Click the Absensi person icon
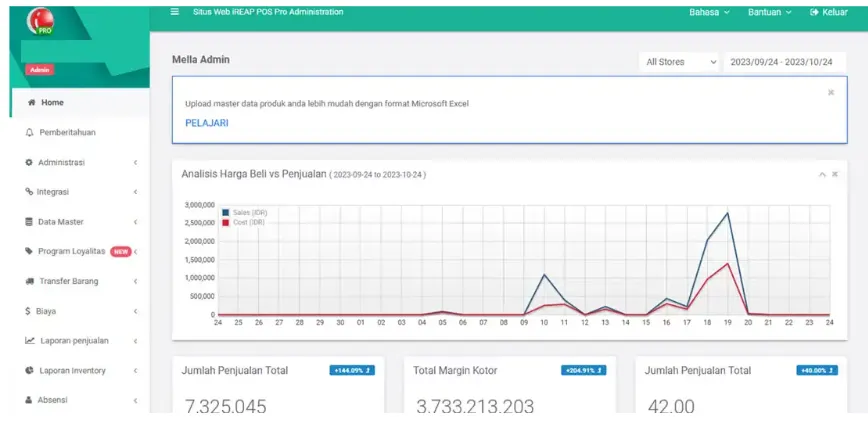The height and width of the screenshot is (435, 868). (x=28, y=400)
